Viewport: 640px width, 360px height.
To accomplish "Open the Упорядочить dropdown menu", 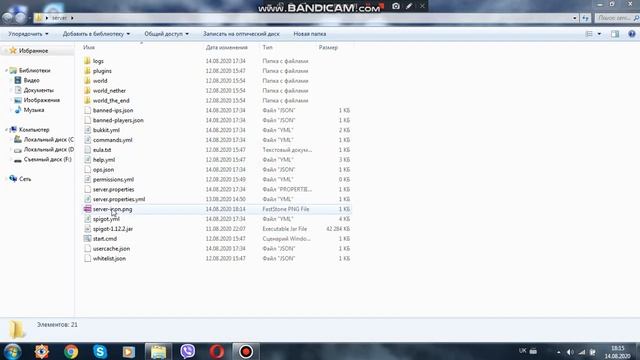I will (x=28, y=34).
